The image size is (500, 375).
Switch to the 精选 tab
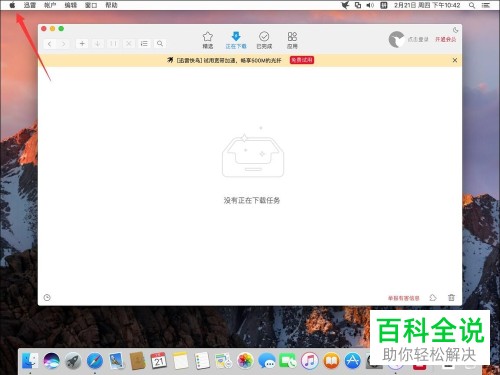click(x=208, y=40)
